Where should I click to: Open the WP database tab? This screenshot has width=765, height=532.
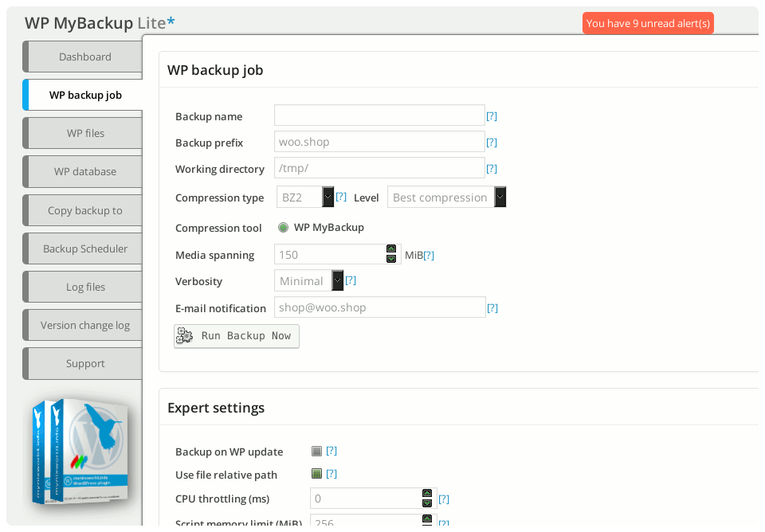[x=83, y=172]
